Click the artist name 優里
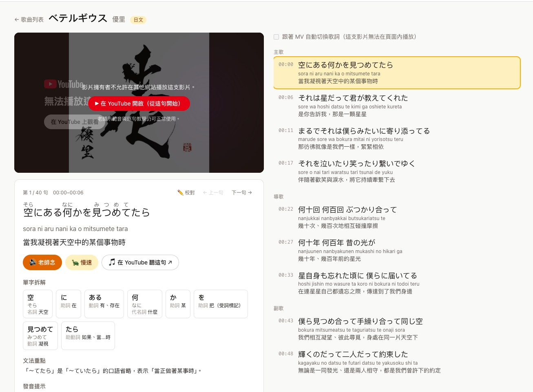 (119, 20)
